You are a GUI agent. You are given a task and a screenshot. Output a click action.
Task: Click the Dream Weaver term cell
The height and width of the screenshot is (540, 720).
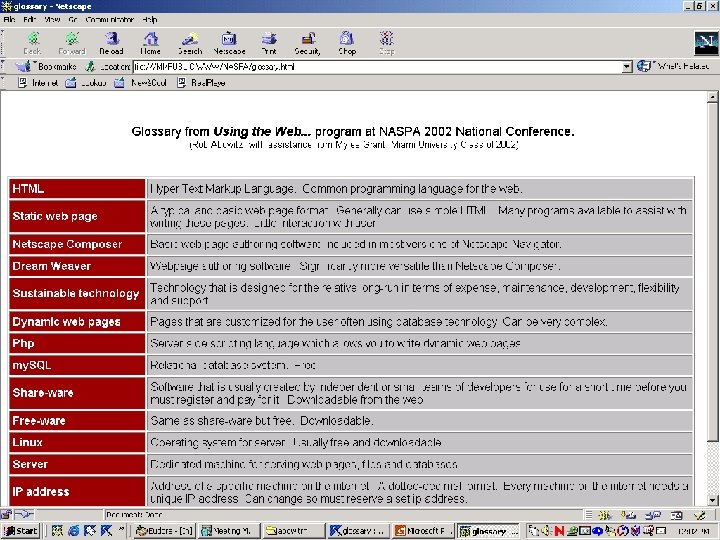pyautogui.click(x=77, y=266)
